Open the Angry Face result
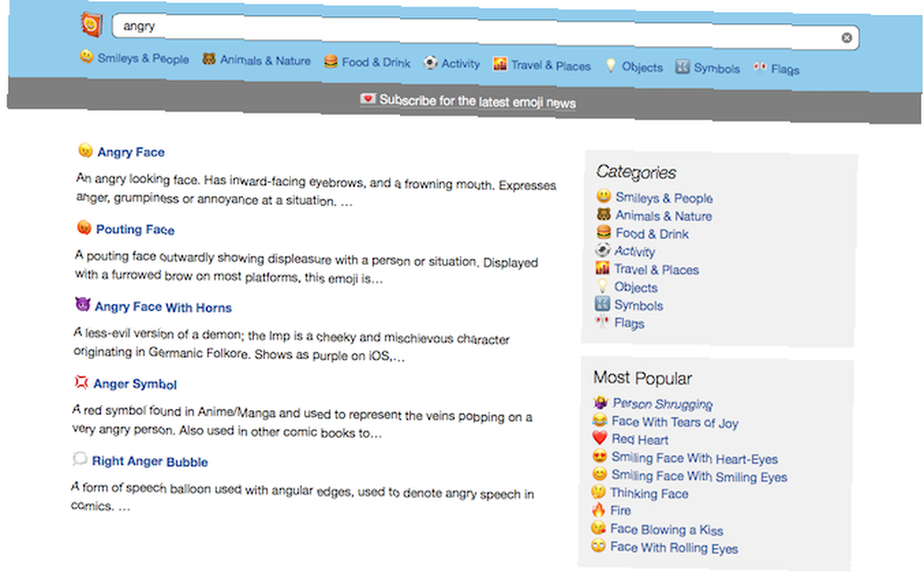 click(131, 152)
